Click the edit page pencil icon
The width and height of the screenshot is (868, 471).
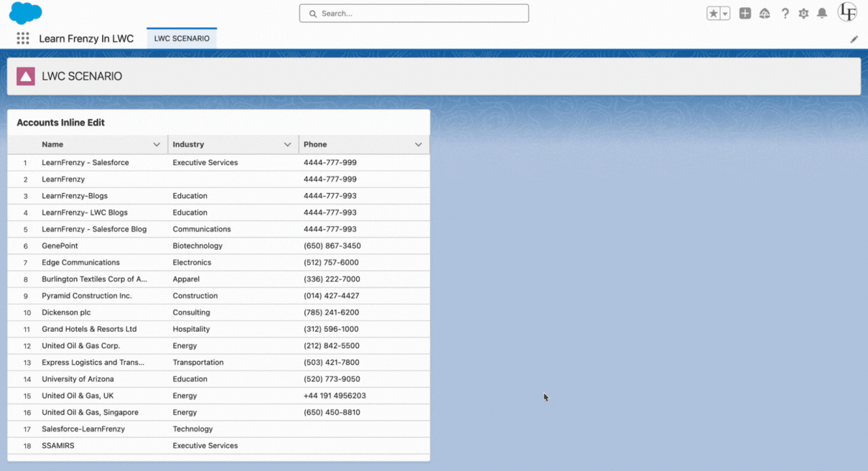pyautogui.click(x=854, y=39)
